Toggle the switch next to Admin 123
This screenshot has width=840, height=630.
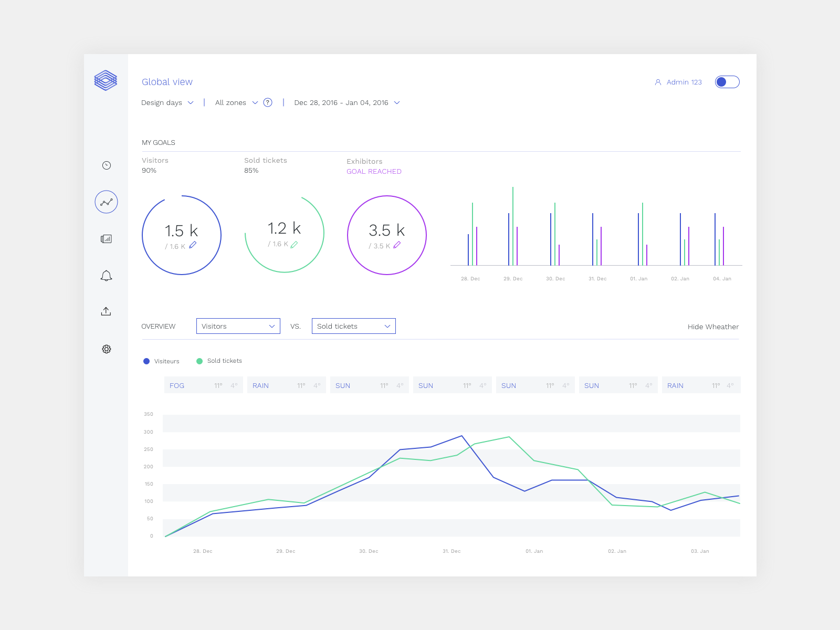(x=727, y=82)
